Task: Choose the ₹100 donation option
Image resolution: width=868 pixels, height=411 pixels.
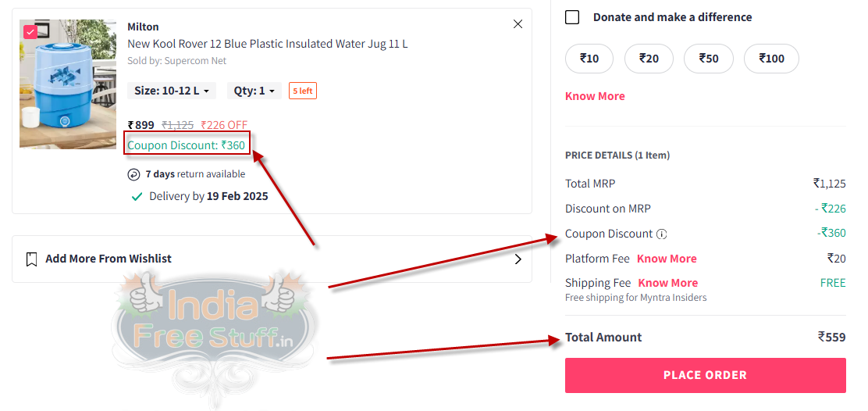Action: [771, 59]
